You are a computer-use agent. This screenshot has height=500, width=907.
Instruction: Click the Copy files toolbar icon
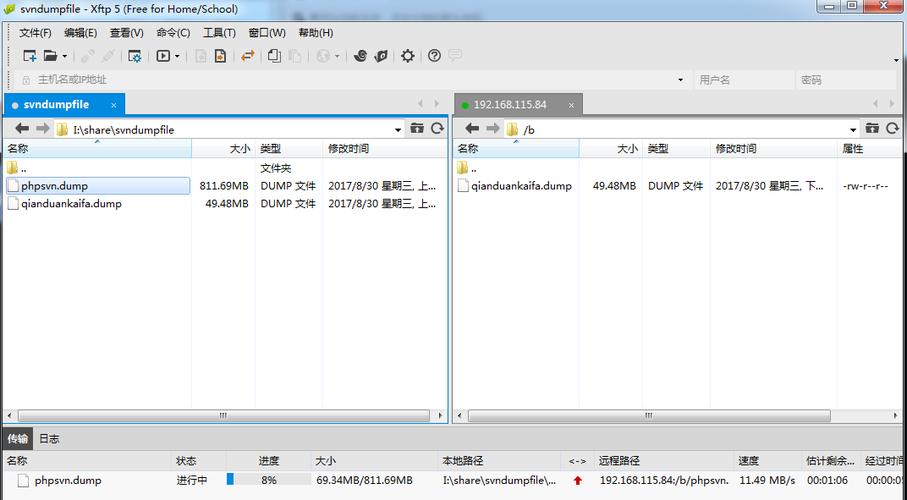click(x=274, y=56)
